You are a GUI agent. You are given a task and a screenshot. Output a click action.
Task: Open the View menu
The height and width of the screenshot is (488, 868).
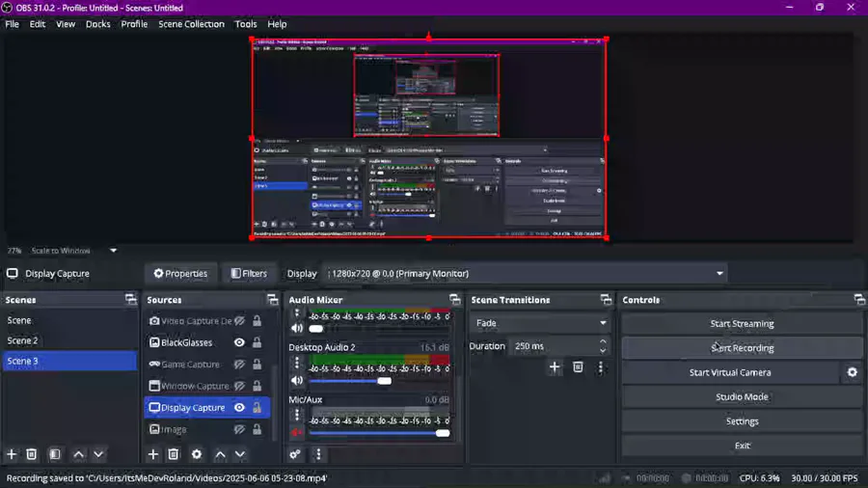pos(66,24)
